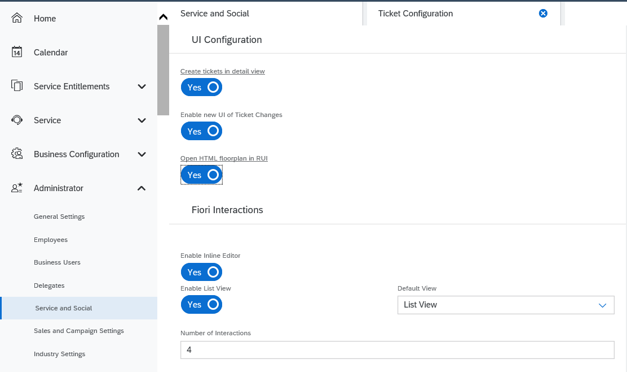Click the Calendar icon in sidebar
This screenshot has height=372, width=627.
pyautogui.click(x=17, y=52)
